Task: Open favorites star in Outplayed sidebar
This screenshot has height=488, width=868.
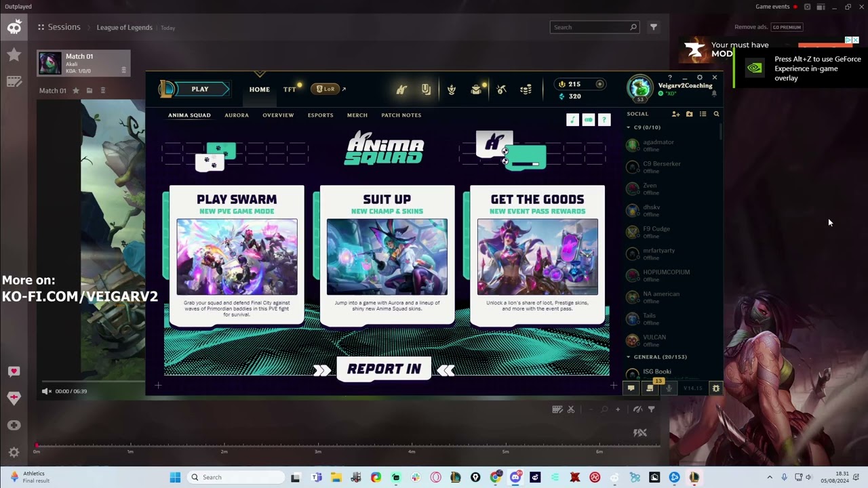Action: pos(14,55)
